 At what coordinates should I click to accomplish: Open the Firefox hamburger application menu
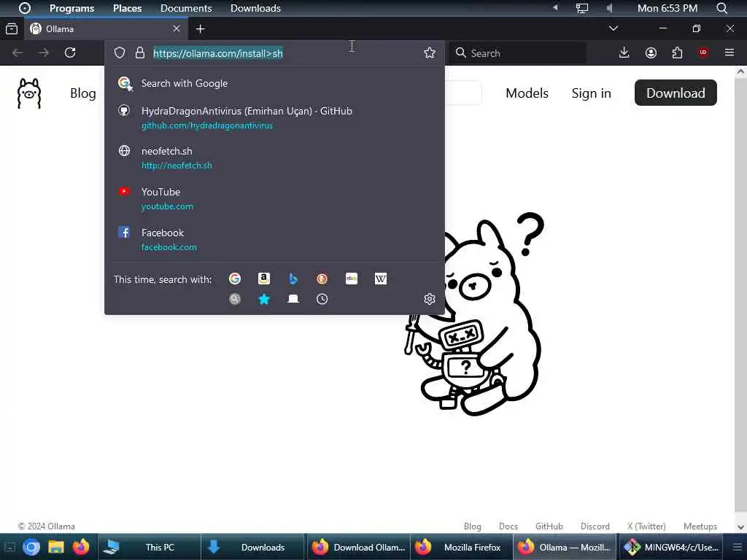click(x=729, y=52)
